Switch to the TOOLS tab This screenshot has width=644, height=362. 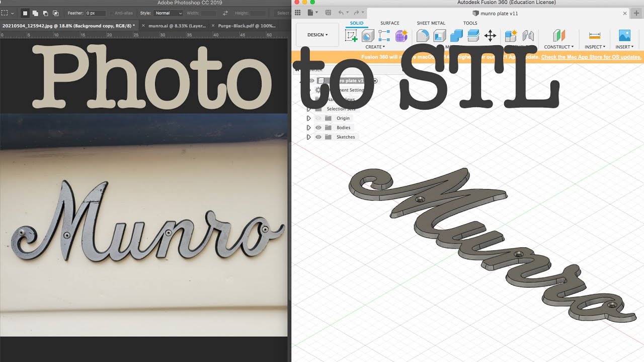click(x=470, y=23)
